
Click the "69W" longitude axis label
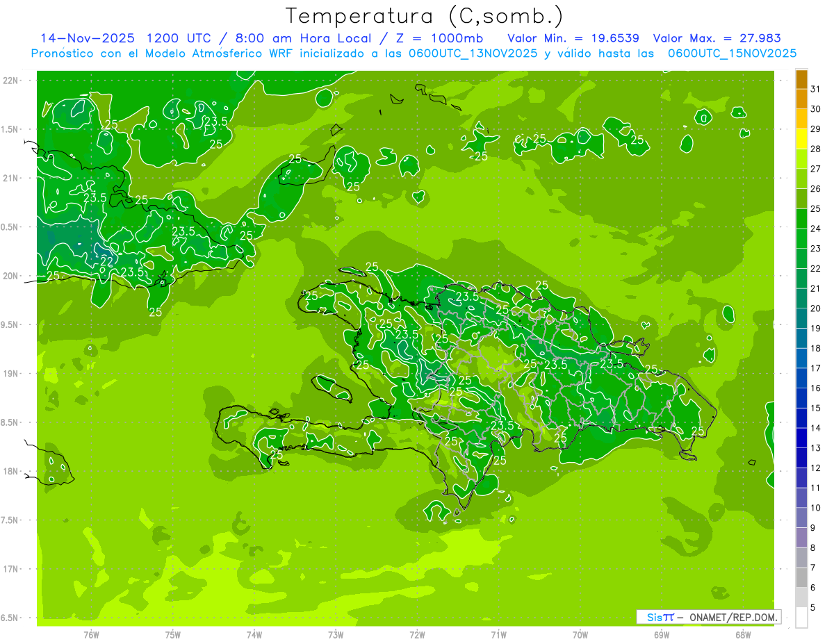pyautogui.click(x=662, y=634)
